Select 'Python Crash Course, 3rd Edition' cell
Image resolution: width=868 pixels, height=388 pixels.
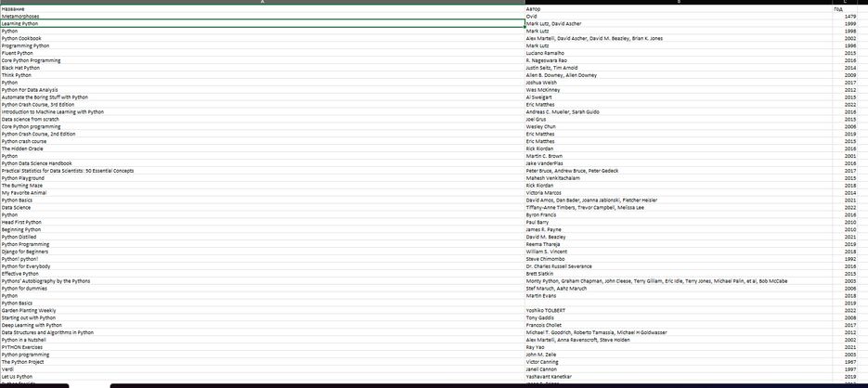[x=263, y=105]
